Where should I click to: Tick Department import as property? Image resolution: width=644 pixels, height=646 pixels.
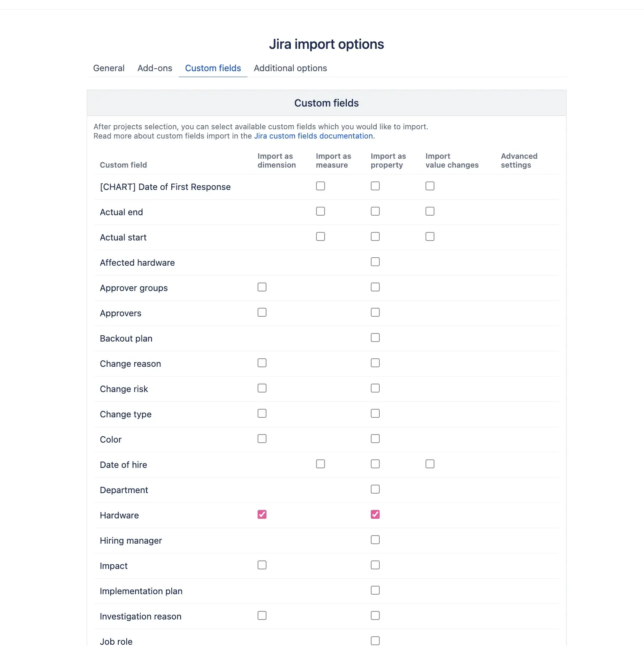coord(375,489)
